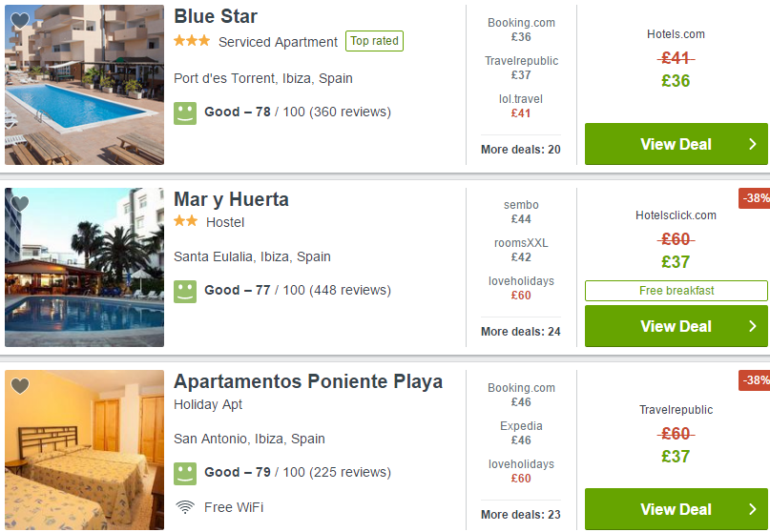Open the Booking.com £36 offer for Blue Star

click(x=521, y=30)
